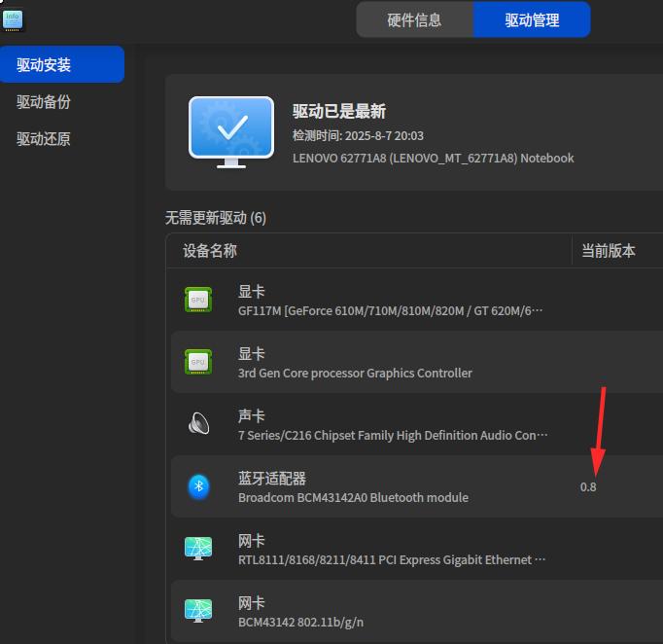
Task: Click the 声卡 device label
Action: (x=252, y=416)
